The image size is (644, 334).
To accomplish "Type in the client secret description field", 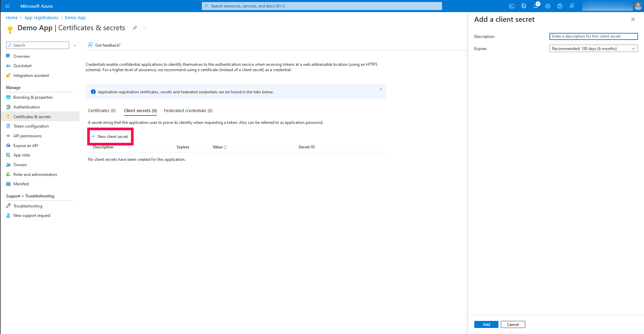I will point(593,36).
